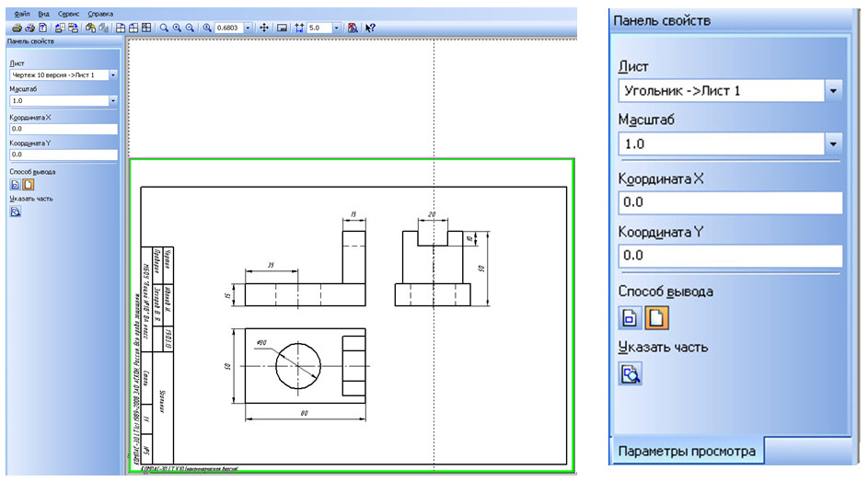Click the zoom in magnifier icon
The image size is (868, 481).
coord(177,28)
